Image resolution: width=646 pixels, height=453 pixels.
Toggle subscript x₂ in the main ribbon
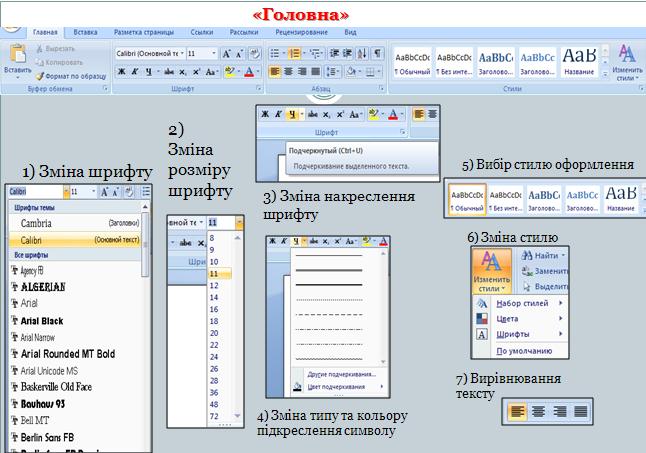[x=183, y=72]
